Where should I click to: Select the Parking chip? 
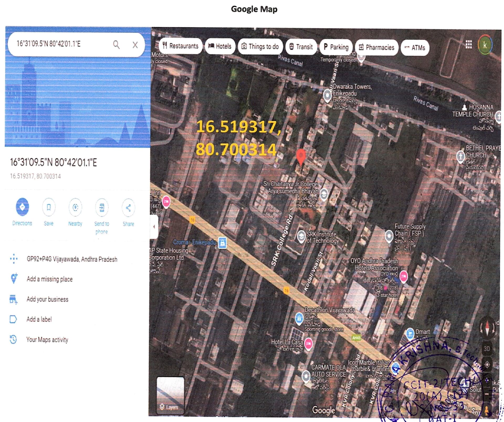coord(336,47)
